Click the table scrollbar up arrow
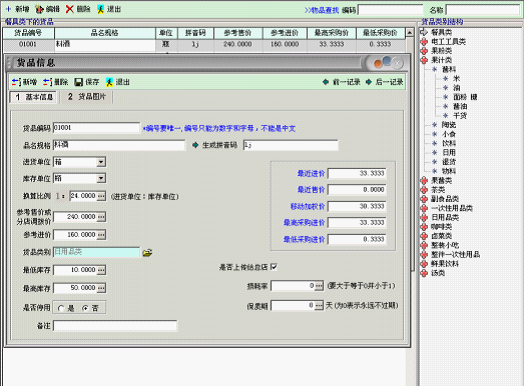Image resolution: width=524 pixels, height=386 pixels. point(409,32)
